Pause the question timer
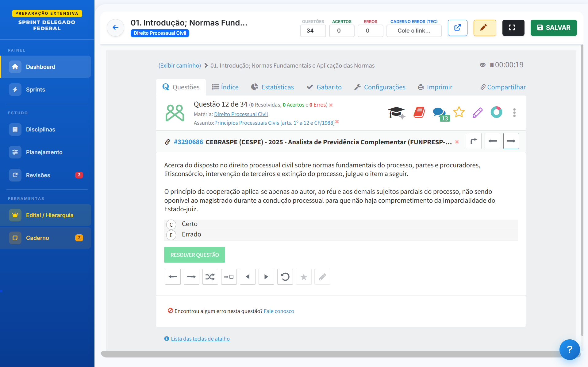Screen dimensions: 588x367 (492, 65)
